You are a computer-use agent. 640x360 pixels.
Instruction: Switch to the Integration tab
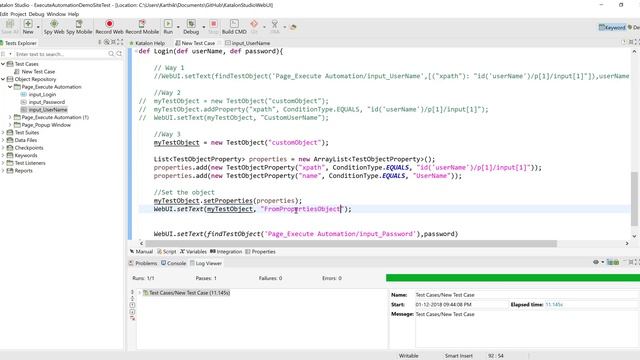pyautogui.click(x=226, y=251)
